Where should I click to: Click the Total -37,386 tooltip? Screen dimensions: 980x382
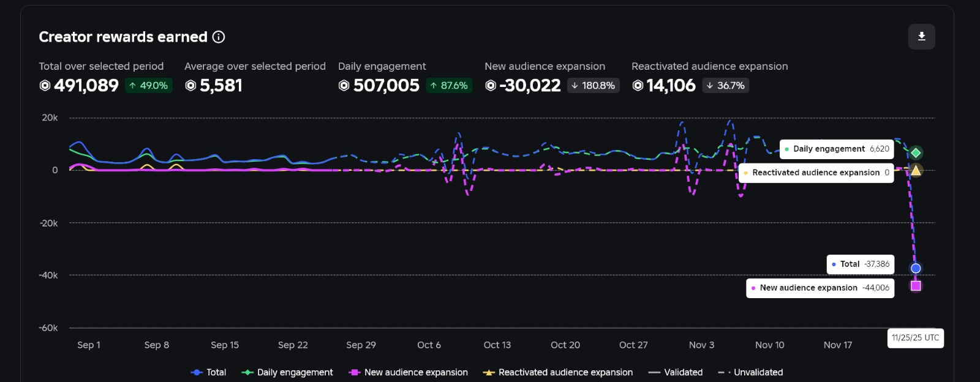click(x=860, y=264)
